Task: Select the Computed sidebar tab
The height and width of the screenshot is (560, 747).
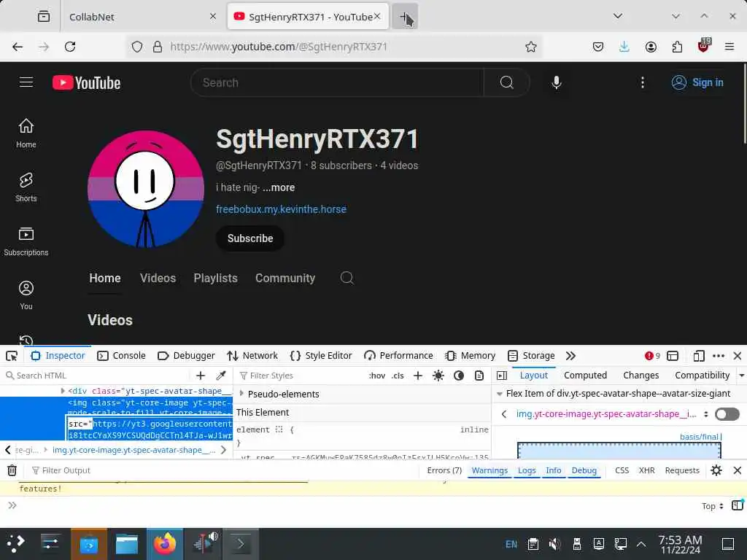Action: [x=586, y=376]
